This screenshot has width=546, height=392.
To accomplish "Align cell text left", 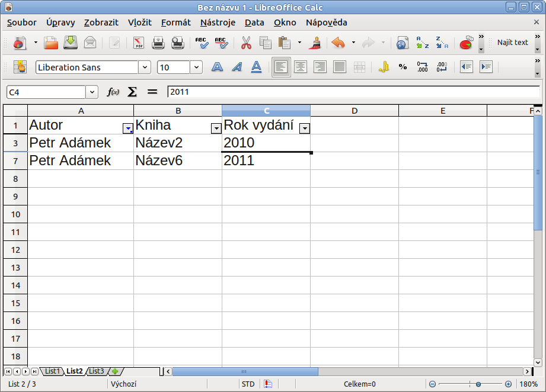I will pos(281,67).
